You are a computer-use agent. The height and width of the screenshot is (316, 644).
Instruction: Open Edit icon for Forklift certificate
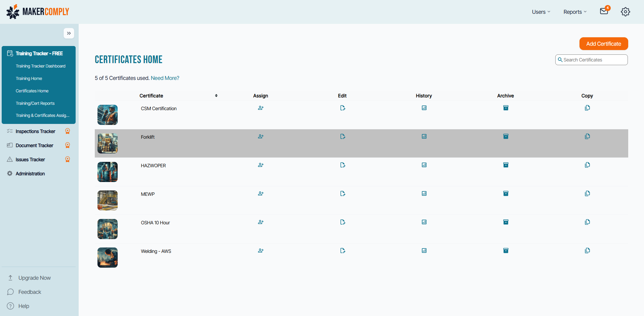[343, 136]
